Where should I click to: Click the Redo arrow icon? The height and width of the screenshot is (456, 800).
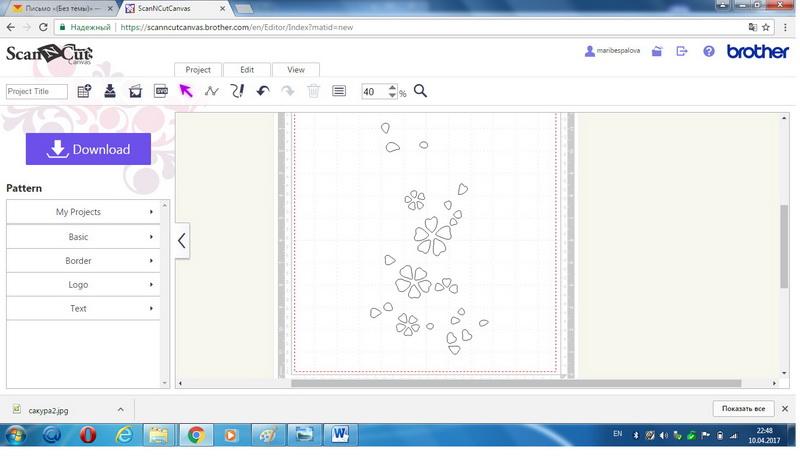(x=288, y=91)
